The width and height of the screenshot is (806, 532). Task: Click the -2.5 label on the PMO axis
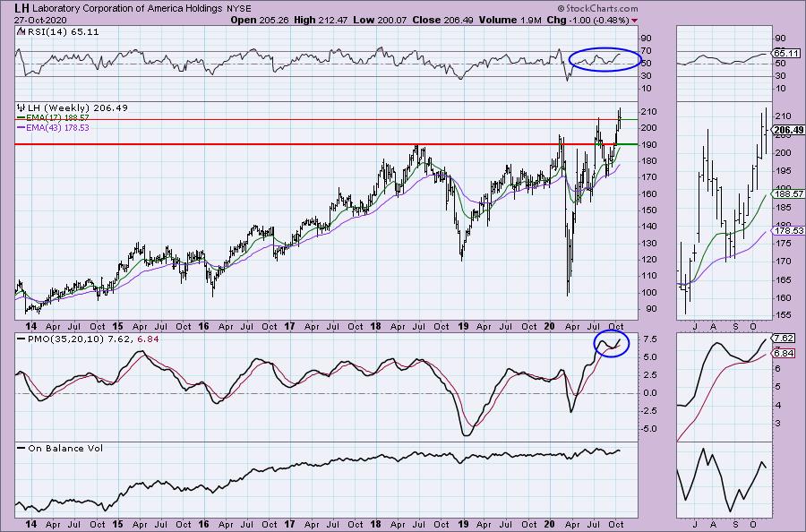(x=647, y=411)
